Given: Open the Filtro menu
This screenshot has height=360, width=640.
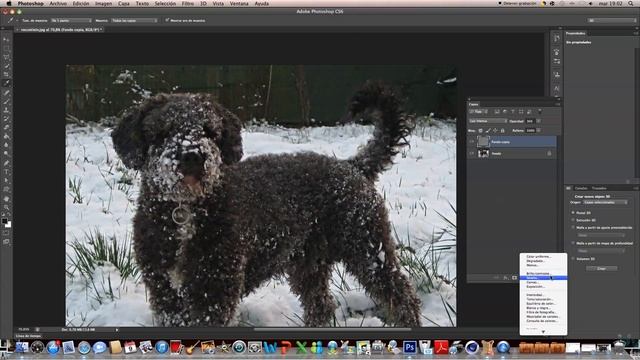Looking at the screenshot, I should click(x=188, y=3).
